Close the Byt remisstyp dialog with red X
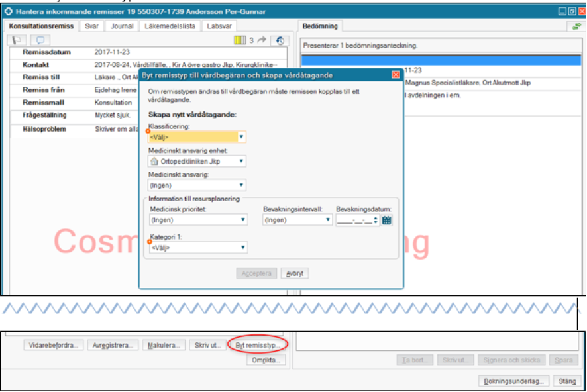Image resolution: width=587 pixels, height=392 pixels. (396, 75)
